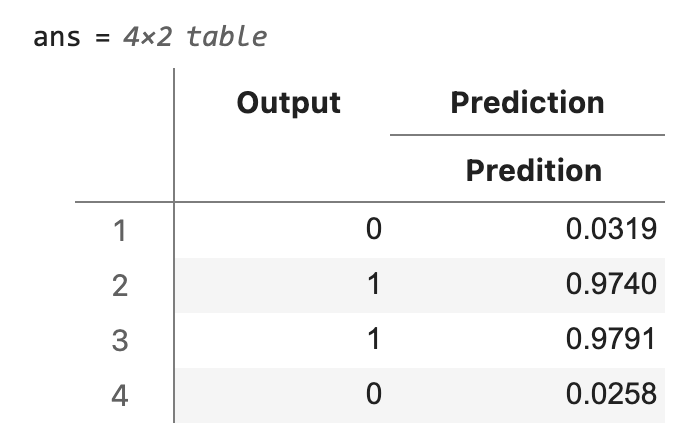Click the vertical divider beside row numbers

click(174, 300)
